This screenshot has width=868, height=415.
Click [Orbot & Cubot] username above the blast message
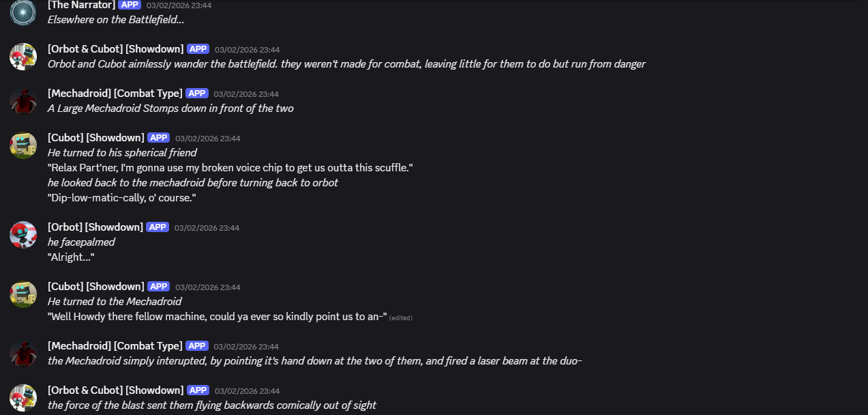[x=115, y=390]
